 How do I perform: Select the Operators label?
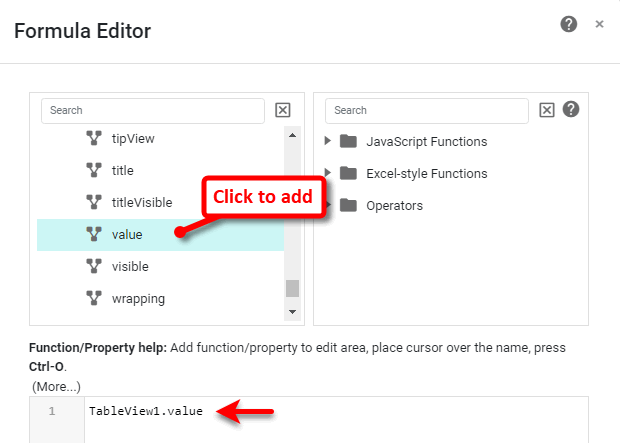click(x=394, y=206)
